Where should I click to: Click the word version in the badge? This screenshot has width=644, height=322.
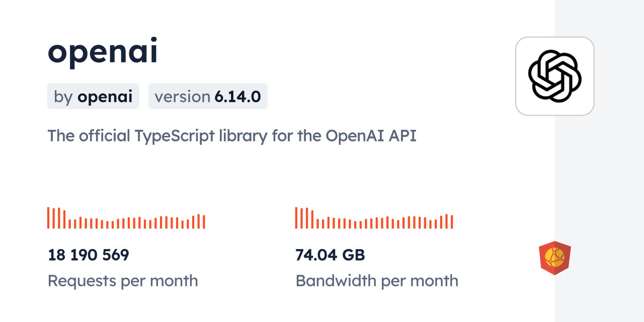pyautogui.click(x=182, y=97)
